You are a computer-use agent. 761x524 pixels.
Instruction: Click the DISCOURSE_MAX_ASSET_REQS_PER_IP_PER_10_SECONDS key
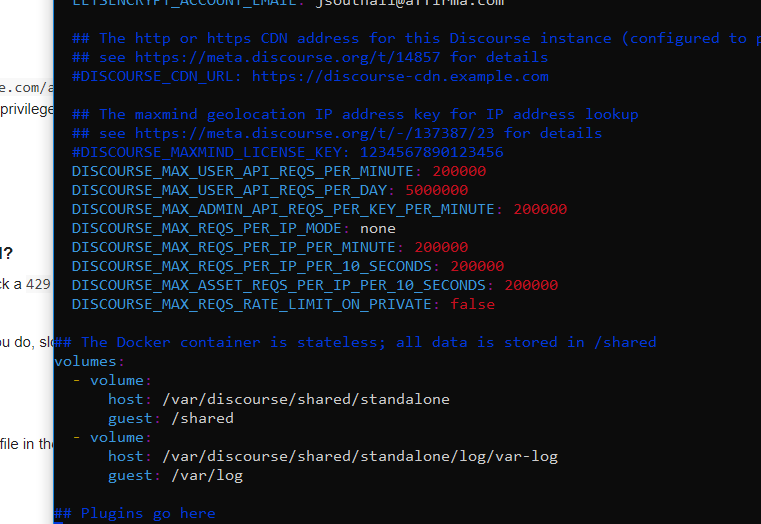pos(279,285)
